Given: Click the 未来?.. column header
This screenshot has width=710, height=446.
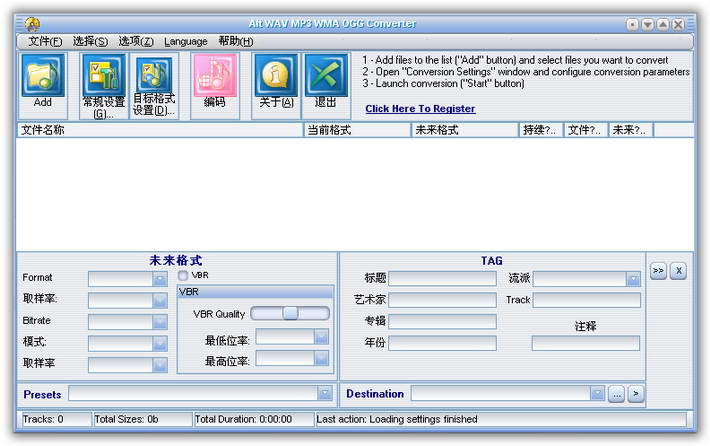Looking at the screenshot, I should 631,130.
